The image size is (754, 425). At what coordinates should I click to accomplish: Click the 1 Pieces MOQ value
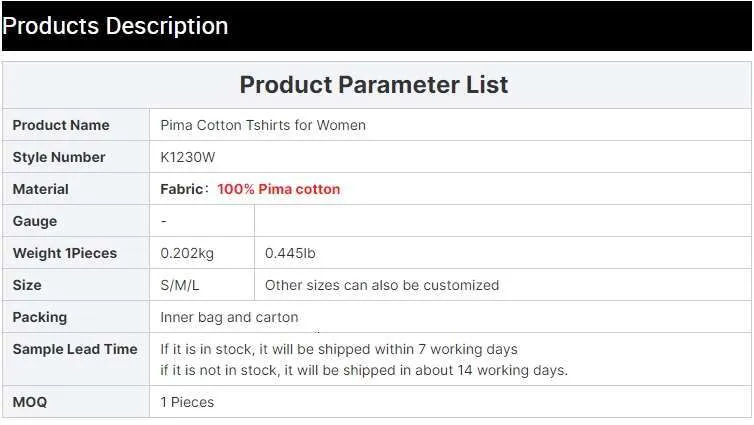click(x=187, y=402)
